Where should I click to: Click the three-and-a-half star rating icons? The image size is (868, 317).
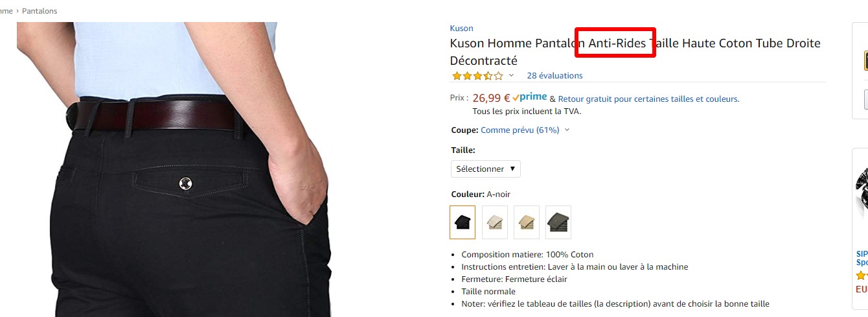pos(477,76)
